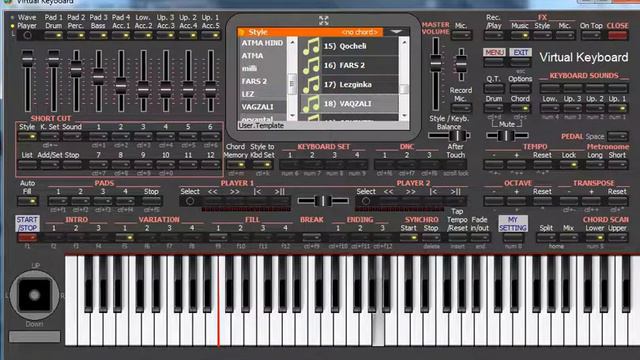Click up arrow of left bank list scrollbar
The width and height of the screenshot is (640, 360).
[292, 42]
